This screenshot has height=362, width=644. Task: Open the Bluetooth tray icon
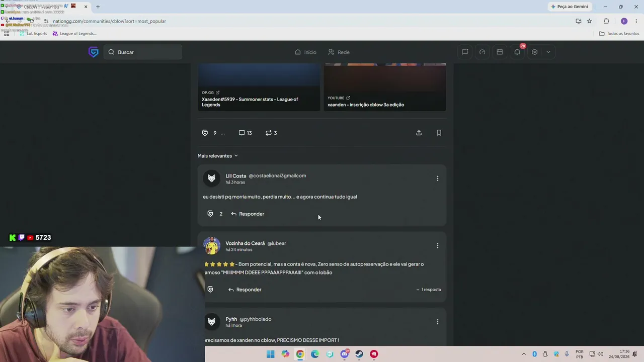click(x=534, y=354)
